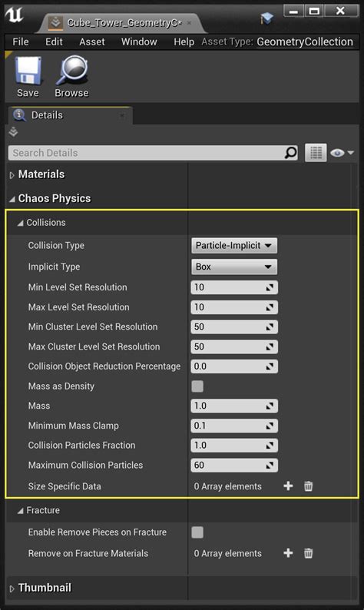This screenshot has width=364, height=610.
Task: Empty the Size Specific Data array
Action: (x=308, y=486)
